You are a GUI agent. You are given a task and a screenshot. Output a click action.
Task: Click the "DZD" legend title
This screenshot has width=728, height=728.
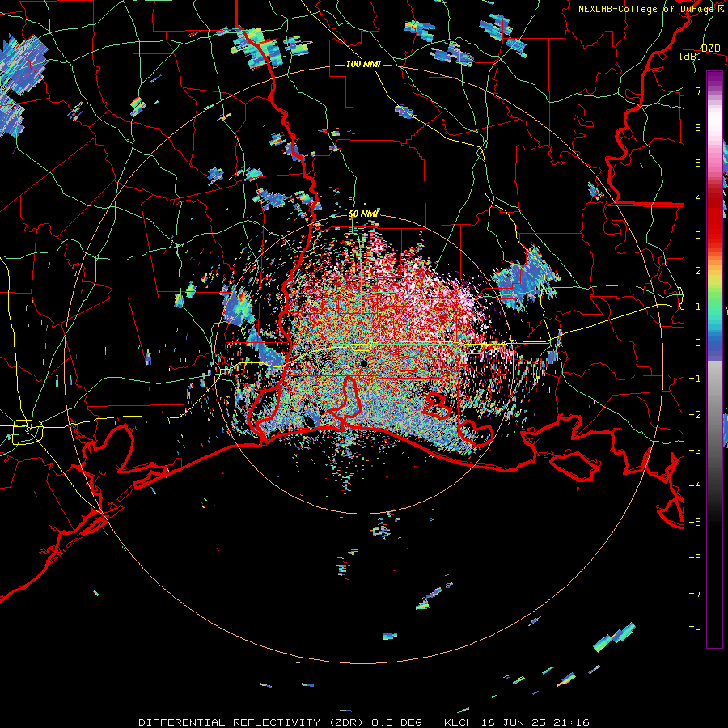point(711,49)
